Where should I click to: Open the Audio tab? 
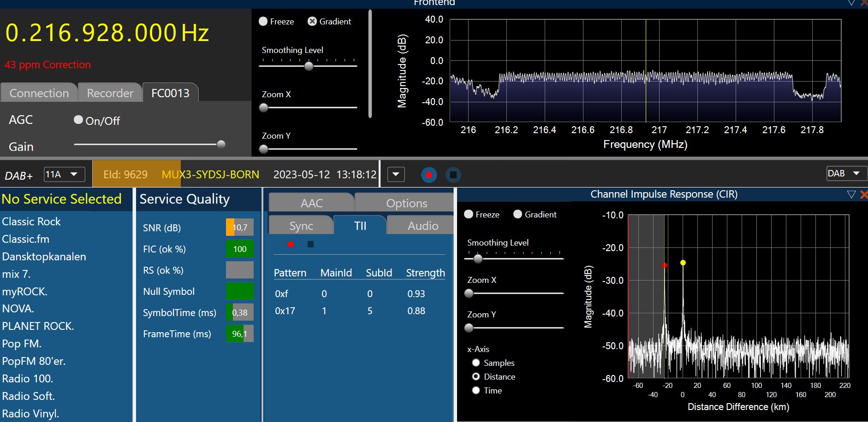click(x=422, y=226)
